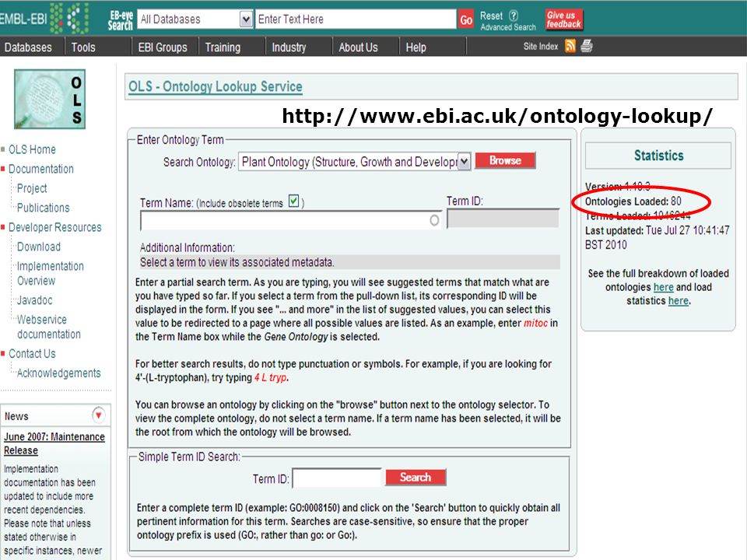Open Acknowledgements in sidebar
The height and width of the screenshot is (560, 747).
coord(58,373)
